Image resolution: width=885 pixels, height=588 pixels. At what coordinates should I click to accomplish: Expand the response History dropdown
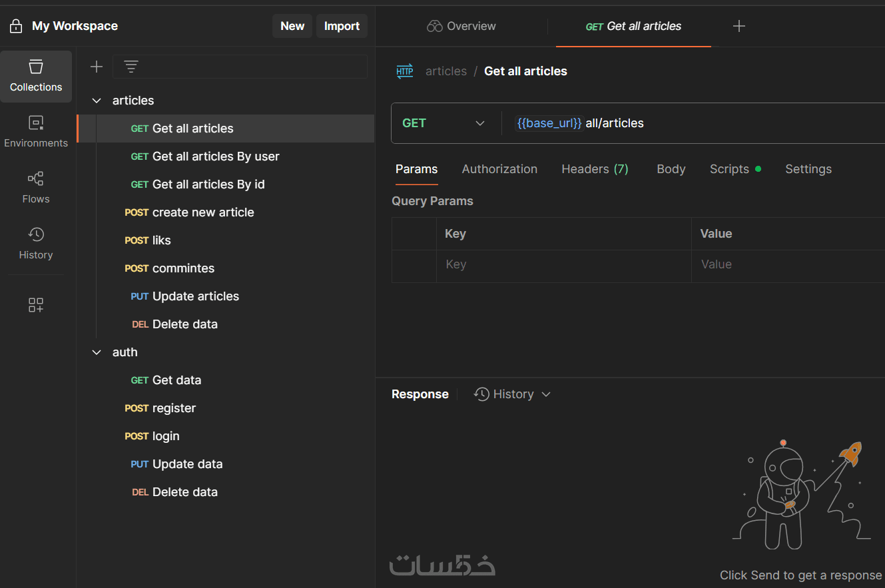coord(513,394)
